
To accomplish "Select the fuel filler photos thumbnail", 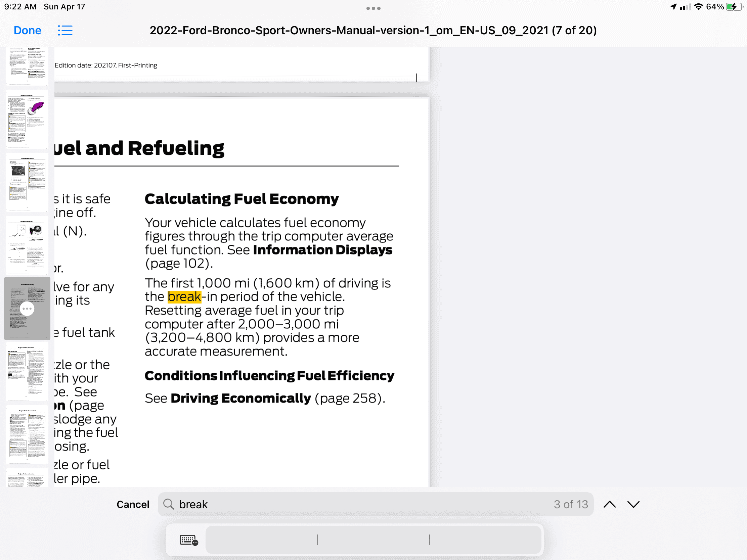I will [27, 245].
